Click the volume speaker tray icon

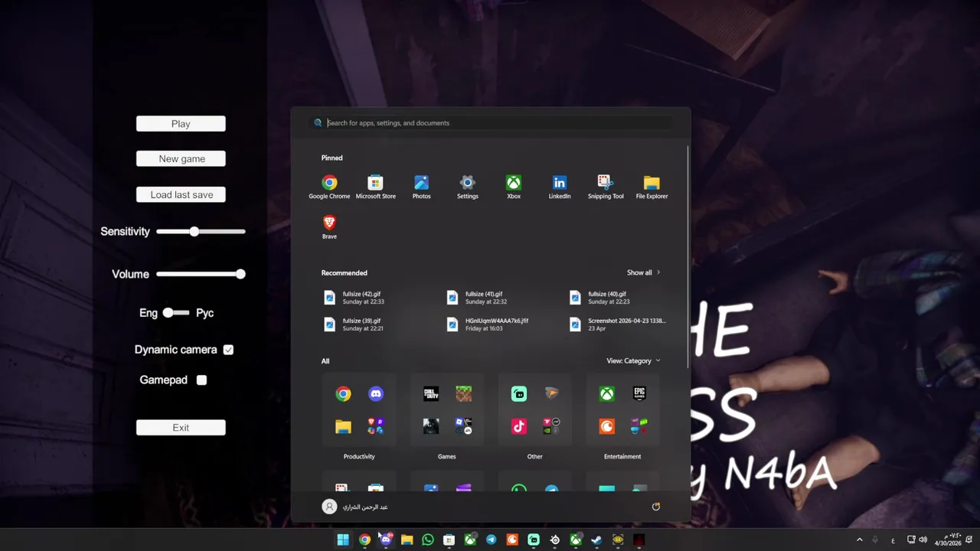pyautogui.click(x=923, y=540)
